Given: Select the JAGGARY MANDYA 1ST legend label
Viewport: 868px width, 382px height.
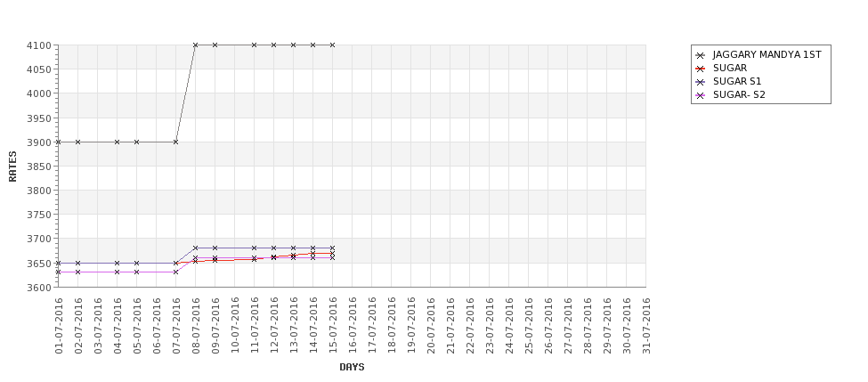Looking at the screenshot, I should coord(767,54).
